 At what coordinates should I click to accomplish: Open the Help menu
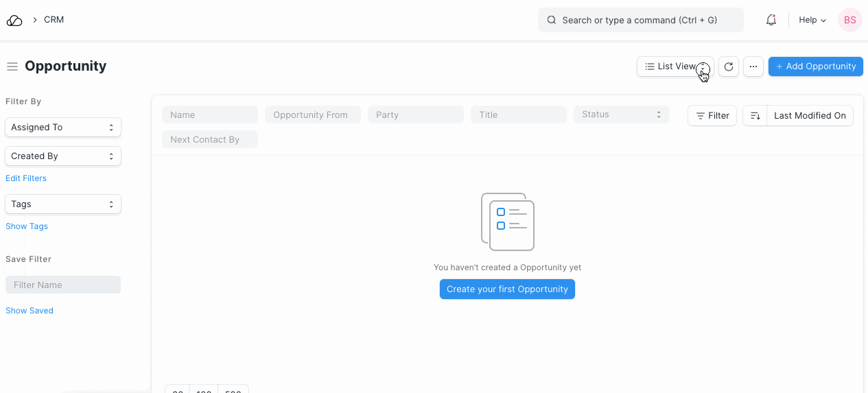click(812, 21)
